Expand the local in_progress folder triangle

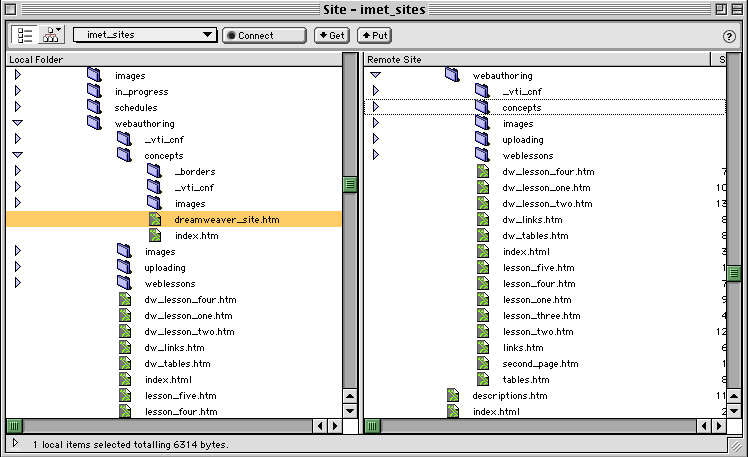[18, 91]
